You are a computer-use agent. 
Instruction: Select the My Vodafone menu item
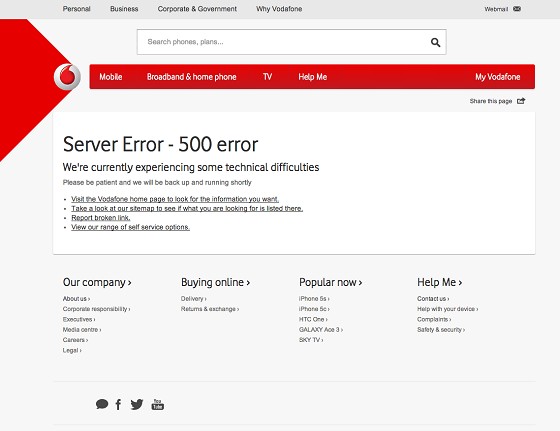(x=498, y=77)
